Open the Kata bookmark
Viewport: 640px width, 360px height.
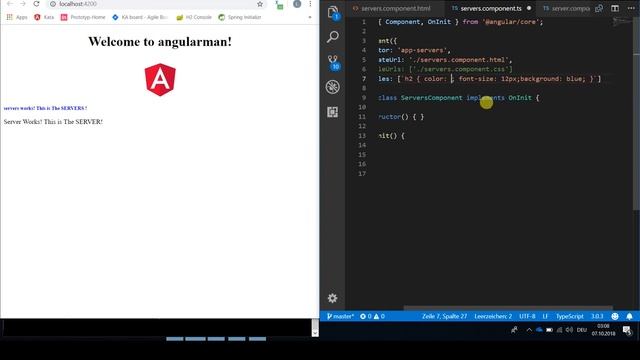[44, 17]
